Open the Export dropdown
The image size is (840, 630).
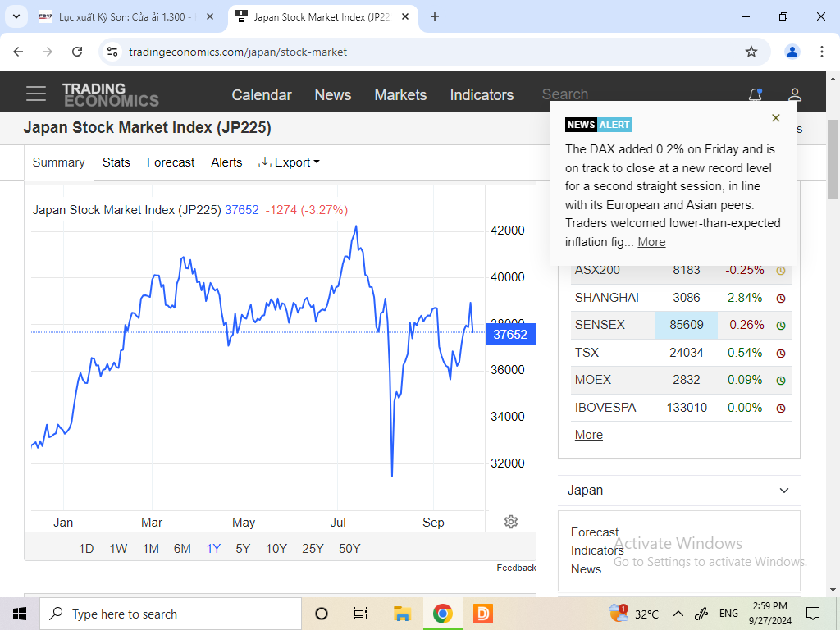pos(290,162)
